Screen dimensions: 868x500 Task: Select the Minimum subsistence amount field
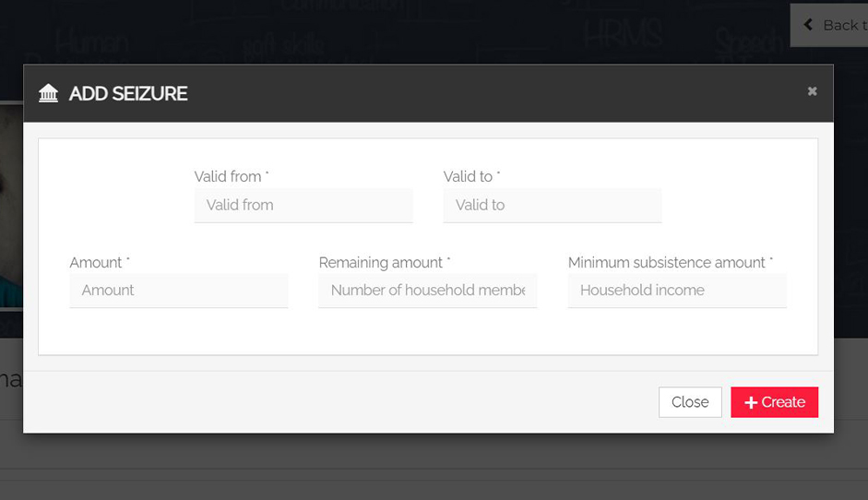coord(677,290)
